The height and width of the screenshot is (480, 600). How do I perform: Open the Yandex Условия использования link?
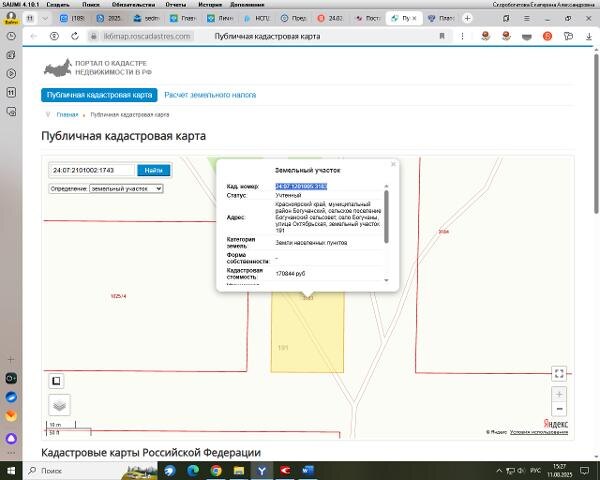click(539, 432)
